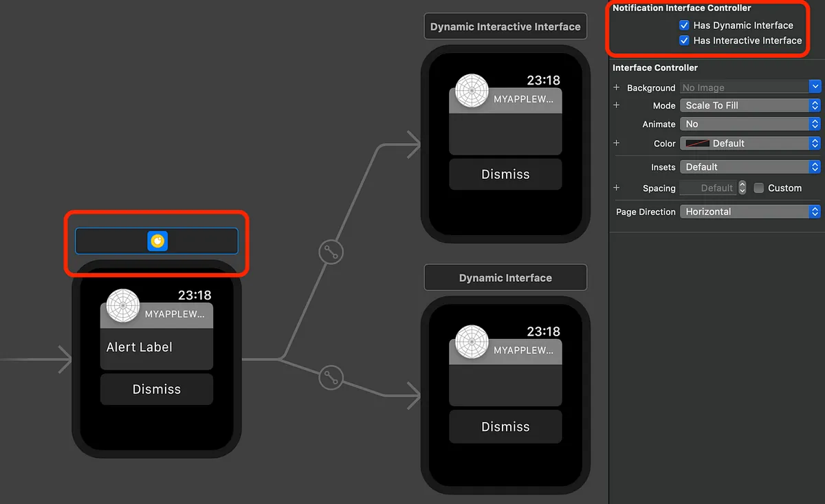Click the Dismiss button on the static notification
825x504 pixels.
(157, 389)
